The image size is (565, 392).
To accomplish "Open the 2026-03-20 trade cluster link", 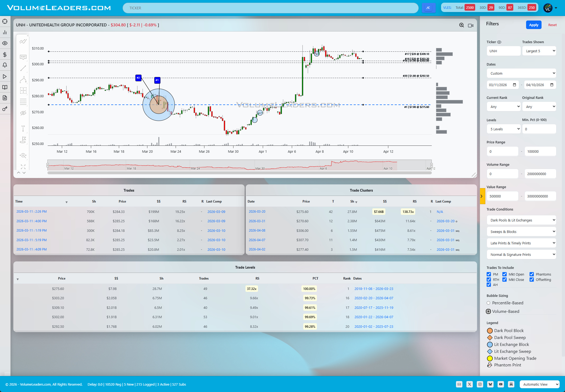I will 257,212.
